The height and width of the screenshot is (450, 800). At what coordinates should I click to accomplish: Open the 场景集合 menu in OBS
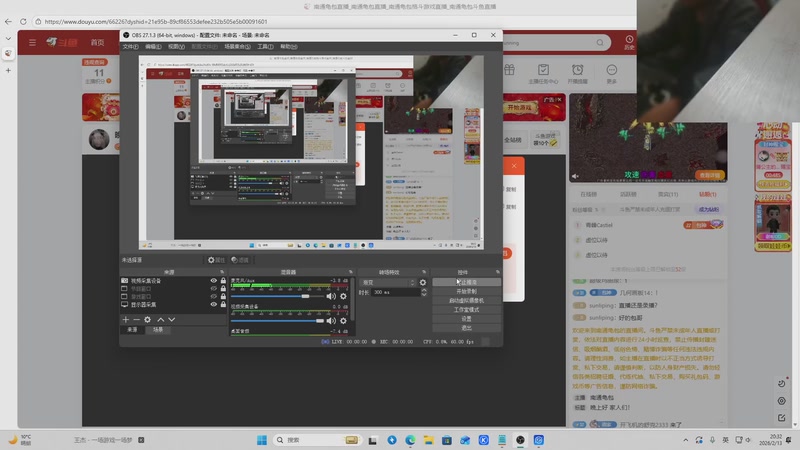[237, 46]
